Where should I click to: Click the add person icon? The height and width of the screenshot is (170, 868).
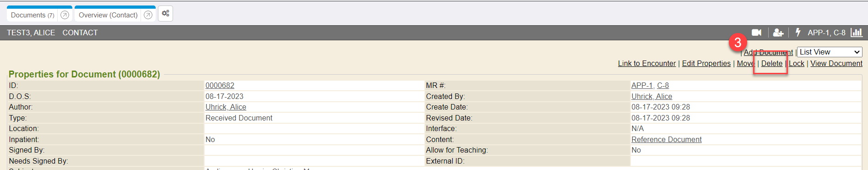(x=778, y=33)
